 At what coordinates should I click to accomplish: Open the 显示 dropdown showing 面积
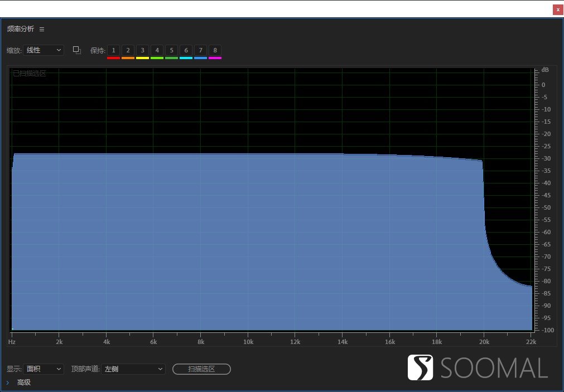pyautogui.click(x=45, y=369)
